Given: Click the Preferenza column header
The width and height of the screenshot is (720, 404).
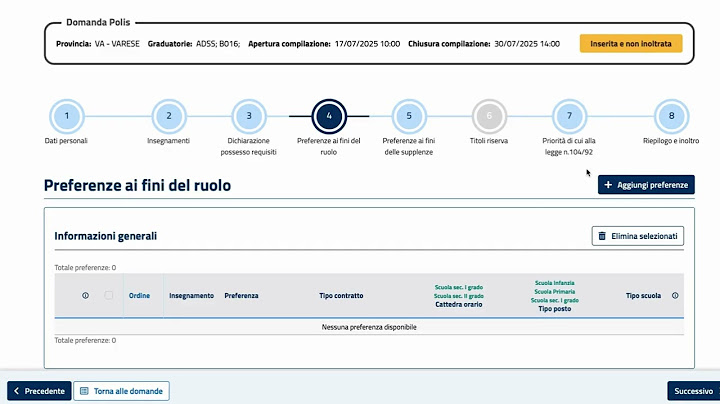Looking at the screenshot, I should [x=241, y=296].
